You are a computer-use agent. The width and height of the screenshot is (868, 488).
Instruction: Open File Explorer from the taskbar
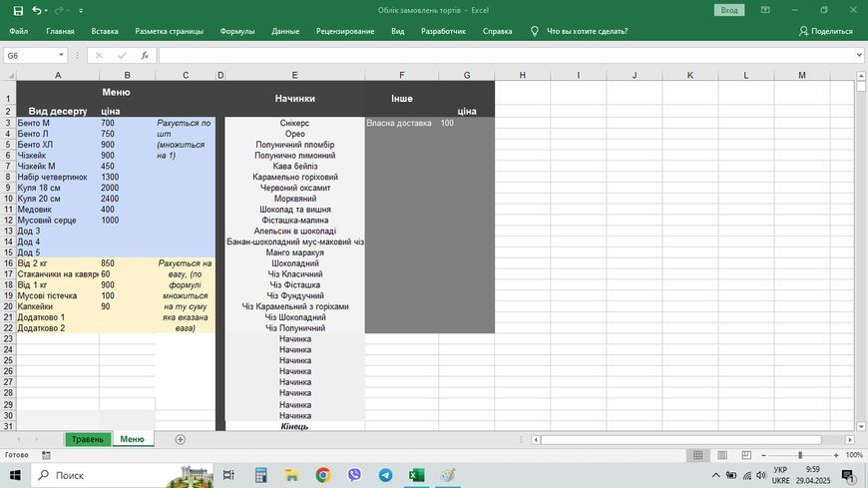(291, 475)
